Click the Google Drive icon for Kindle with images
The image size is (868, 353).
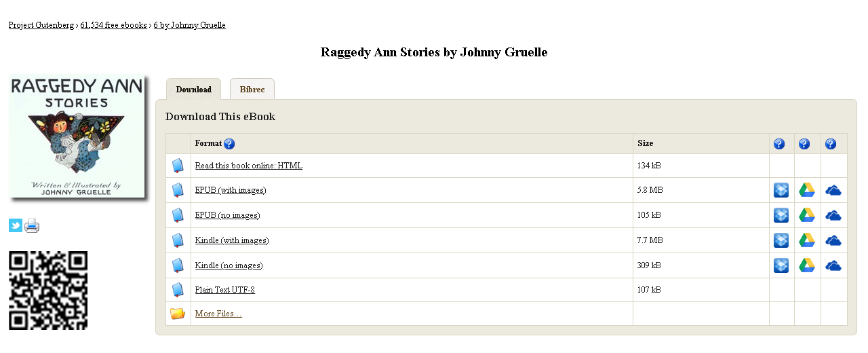pos(806,240)
